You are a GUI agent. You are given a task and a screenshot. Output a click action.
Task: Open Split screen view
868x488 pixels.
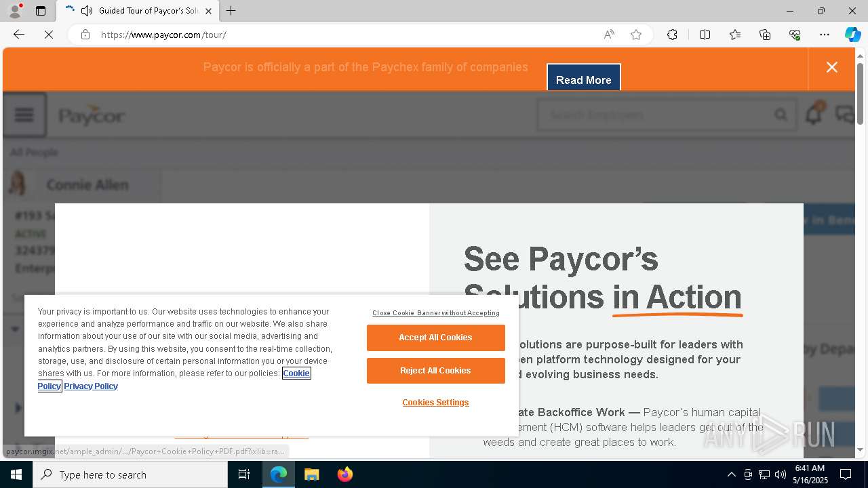[705, 35]
